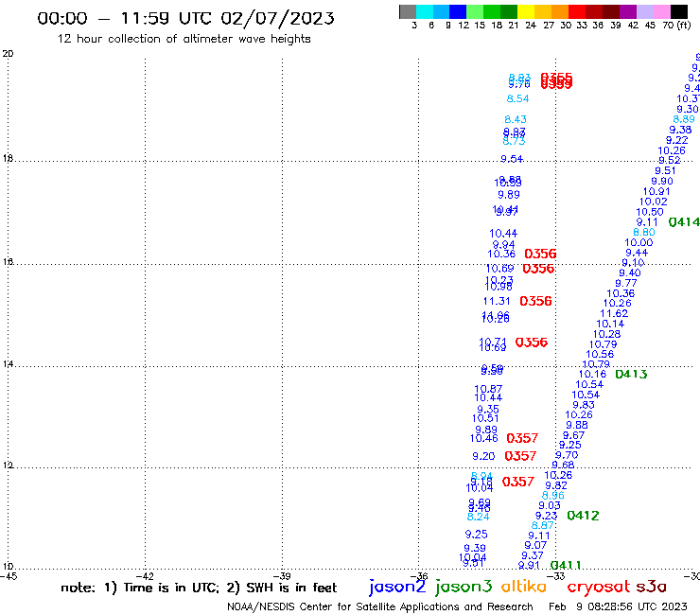Screen dimensions: 700x615
Task: Click the wave height value 10.46
Action: click(x=484, y=439)
